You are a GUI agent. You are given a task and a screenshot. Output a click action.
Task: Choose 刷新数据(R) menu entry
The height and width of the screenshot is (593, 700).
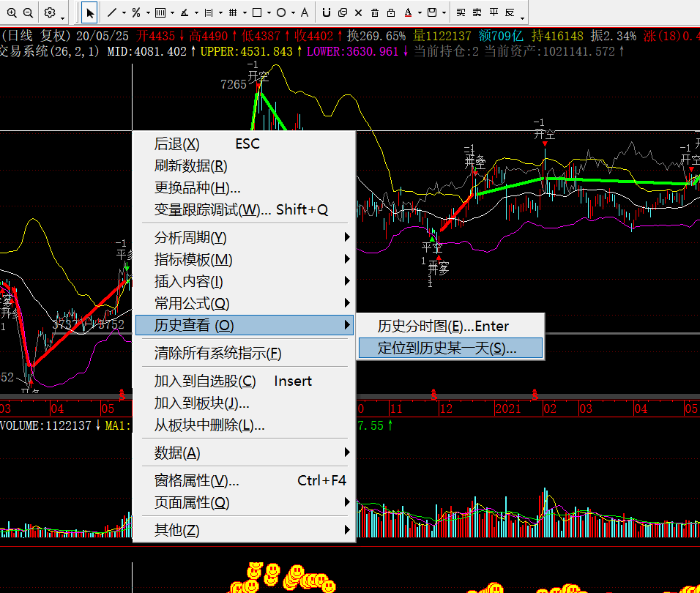[245, 165]
